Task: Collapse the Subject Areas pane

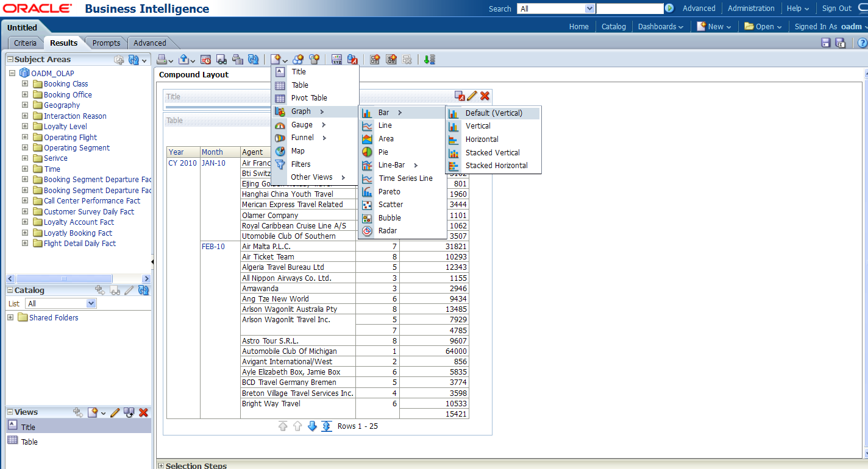Action: pyautogui.click(x=10, y=59)
